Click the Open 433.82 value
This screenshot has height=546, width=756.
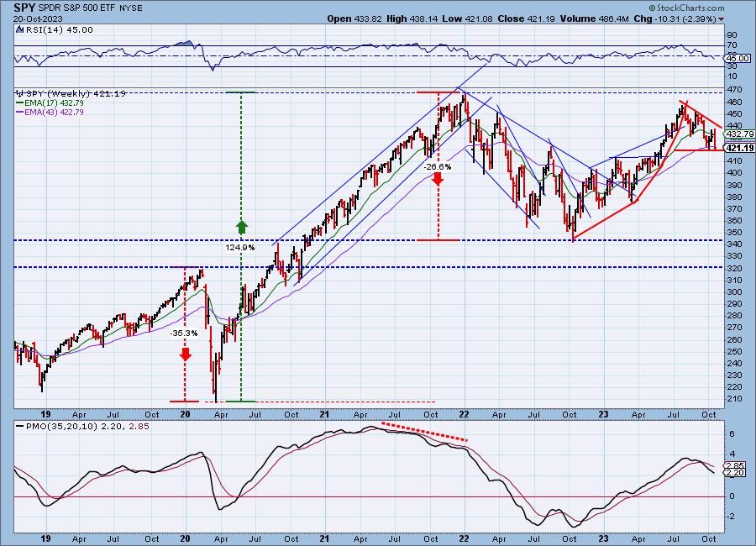[x=354, y=18]
